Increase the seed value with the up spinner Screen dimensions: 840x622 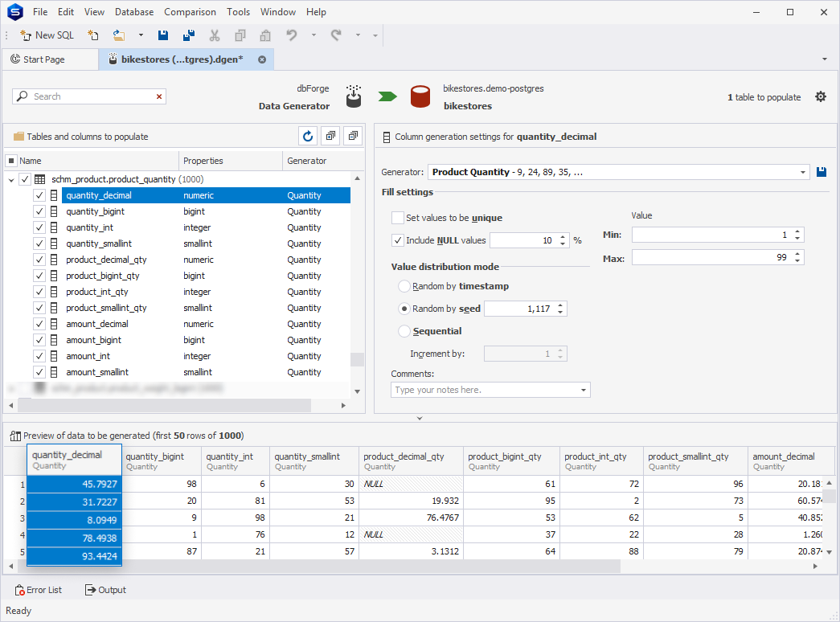pyautogui.click(x=560, y=305)
